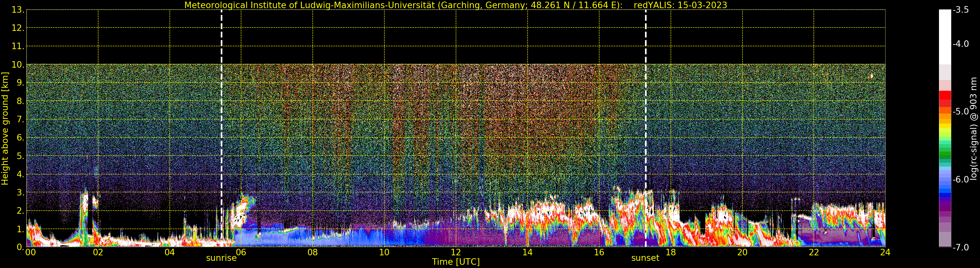This screenshot has height=268, width=980.
Task: Click the time axis tick label 10
Action: (x=384, y=252)
